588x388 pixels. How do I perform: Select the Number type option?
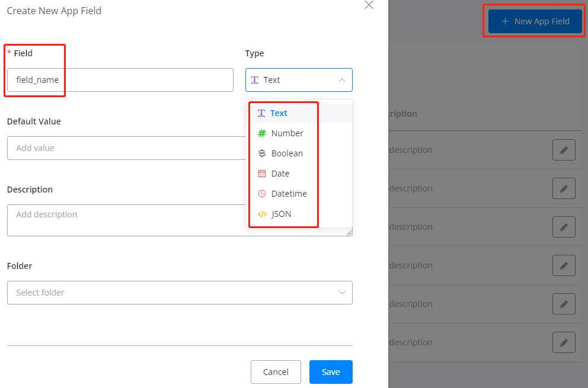pos(287,133)
